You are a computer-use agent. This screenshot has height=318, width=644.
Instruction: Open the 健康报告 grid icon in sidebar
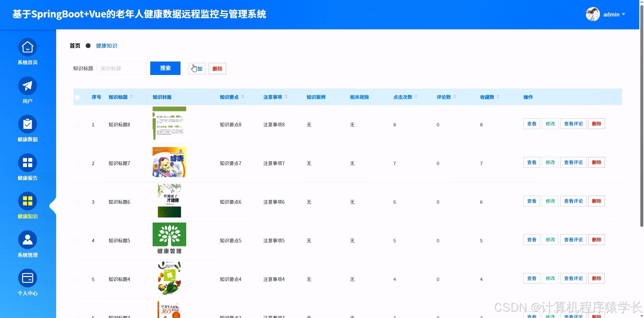pyautogui.click(x=27, y=163)
